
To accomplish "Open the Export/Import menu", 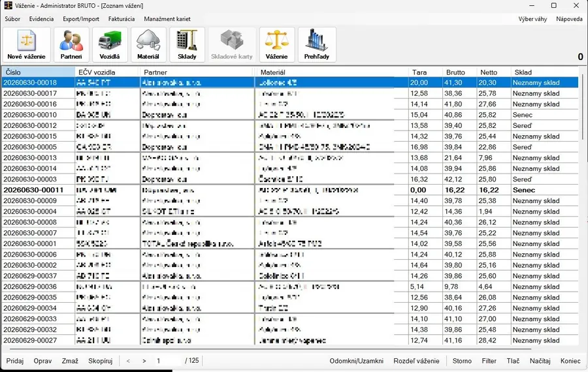I will 81,19.
